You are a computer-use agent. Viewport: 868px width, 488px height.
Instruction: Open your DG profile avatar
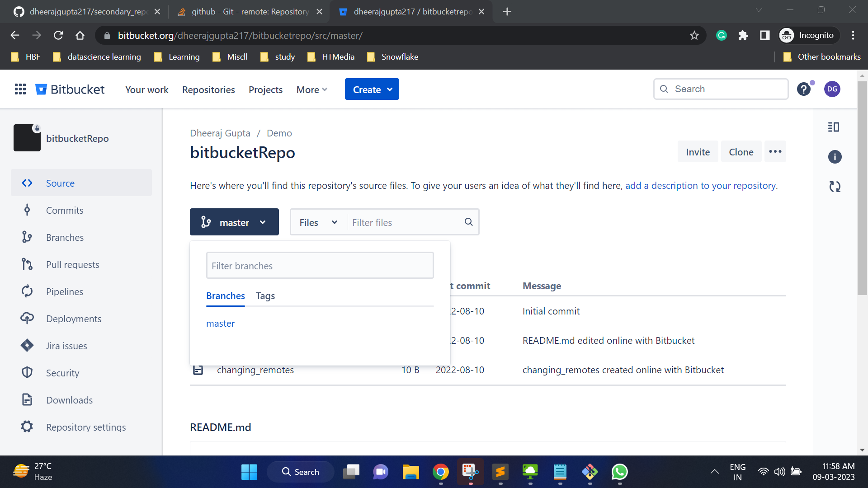tap(832, 89)
